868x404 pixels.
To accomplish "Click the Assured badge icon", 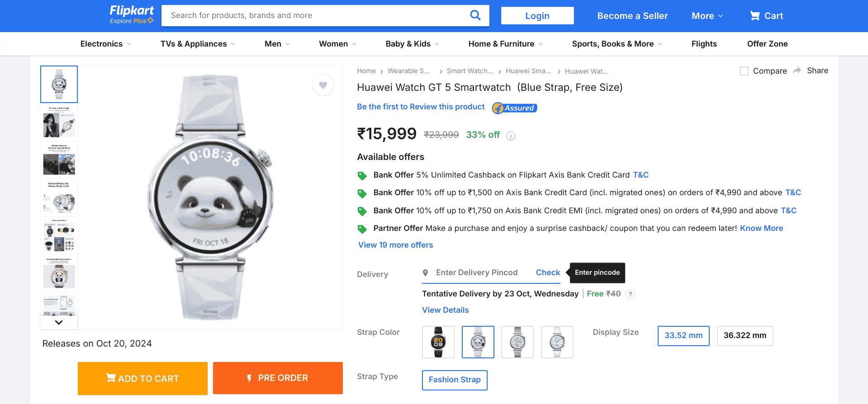I will pos(514,108).
